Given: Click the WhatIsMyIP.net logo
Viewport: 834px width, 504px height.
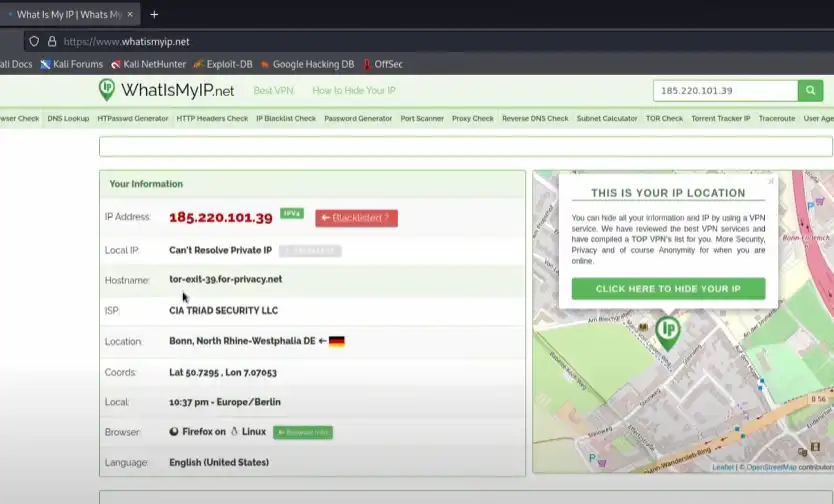Looking at the screenshot, I should (166, 90).
